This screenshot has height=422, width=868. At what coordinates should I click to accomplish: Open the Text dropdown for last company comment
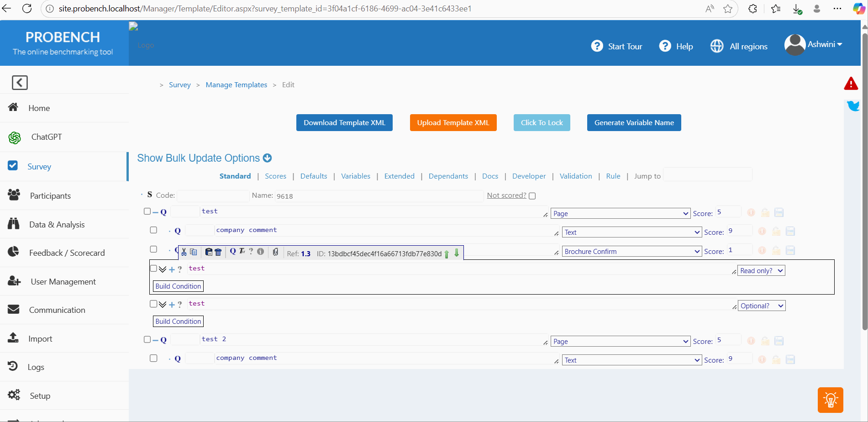tap(631, 360)
